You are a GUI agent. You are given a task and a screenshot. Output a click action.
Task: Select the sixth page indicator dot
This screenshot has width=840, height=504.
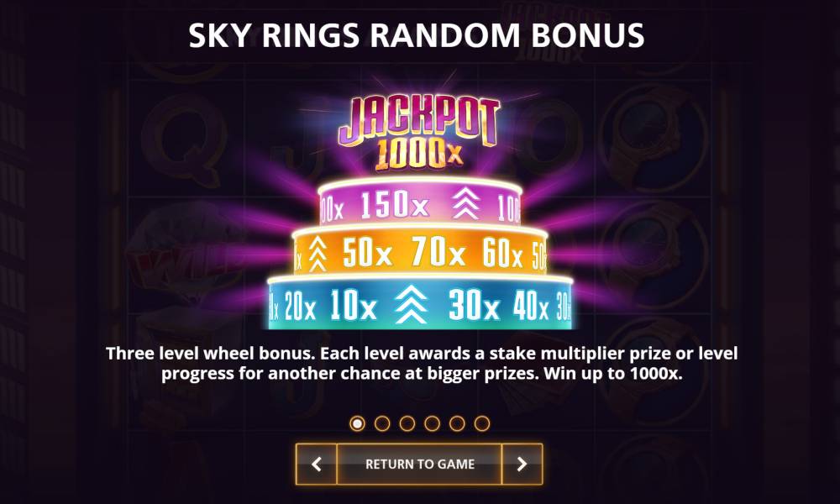[x=482, y=423]
